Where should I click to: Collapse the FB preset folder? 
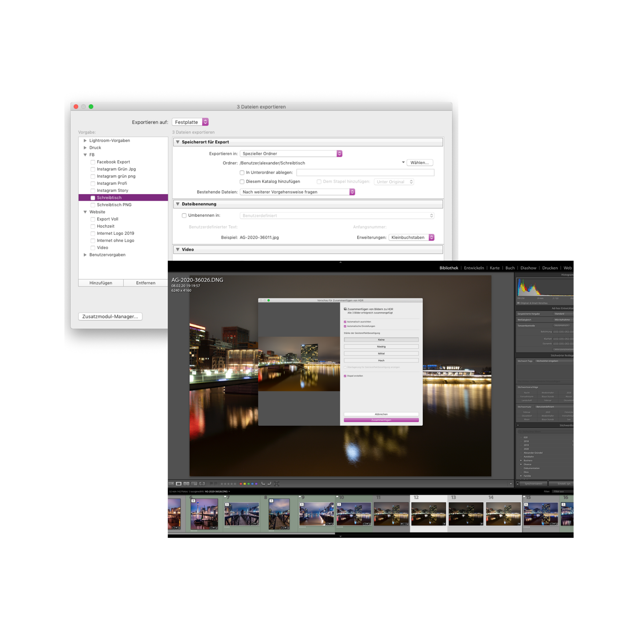click(x=85, y=155)
